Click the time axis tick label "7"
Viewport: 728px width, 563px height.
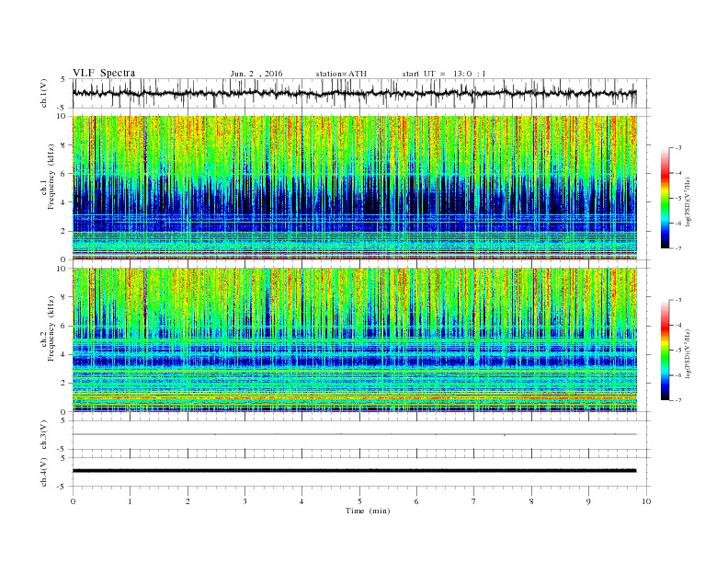474,501
